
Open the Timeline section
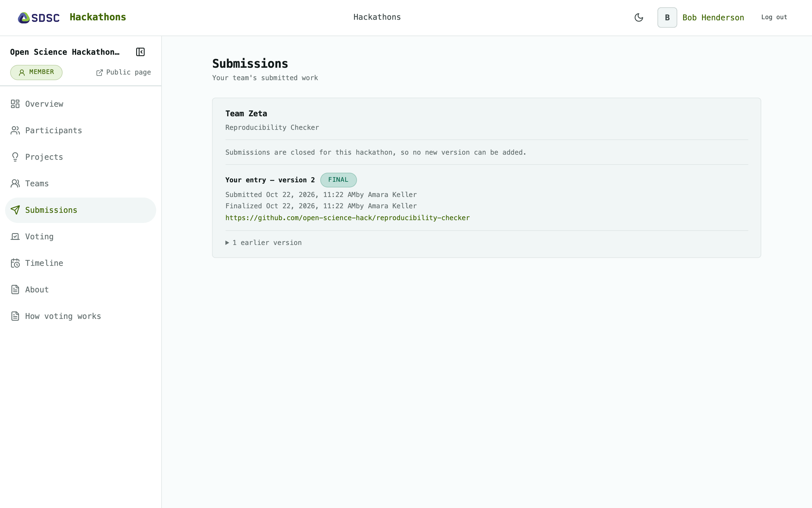(x=81, y=263)
